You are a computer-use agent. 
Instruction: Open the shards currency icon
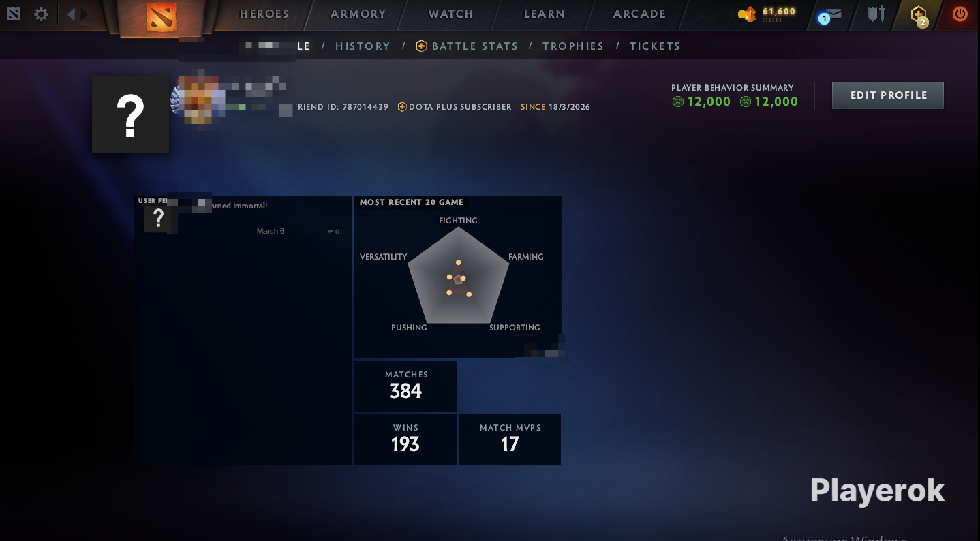point(748,14)
